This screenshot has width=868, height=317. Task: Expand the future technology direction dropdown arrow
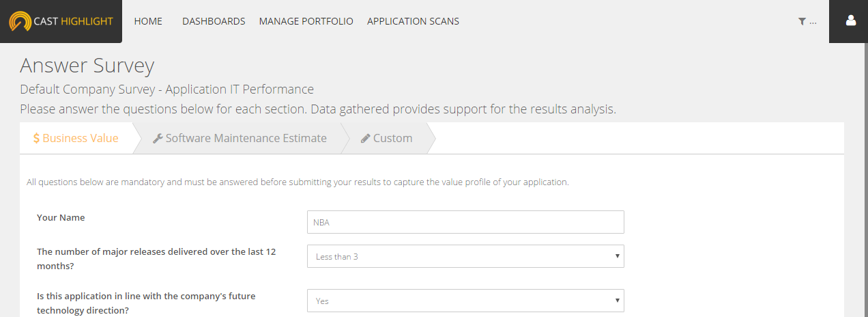tap(617, 300)
